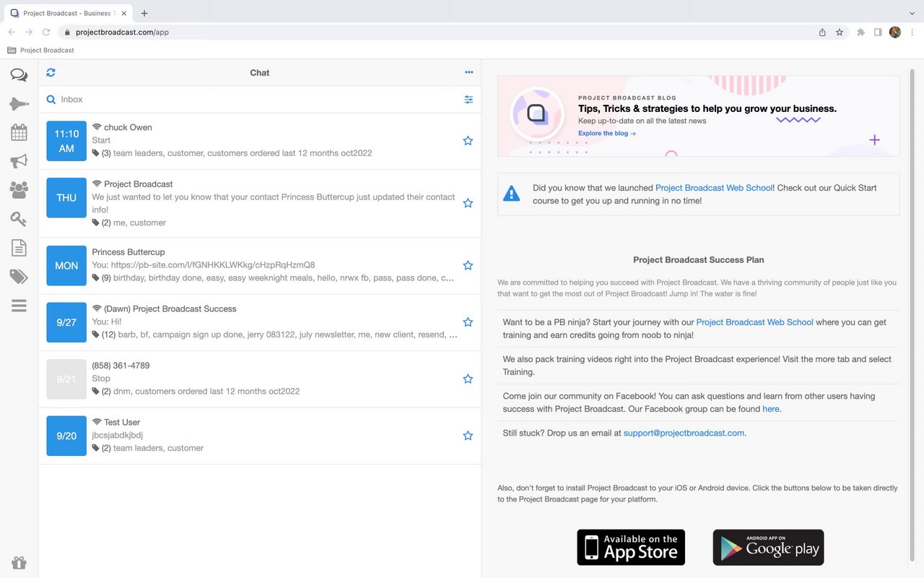Open the Campaigns megaphone icon
The width and height of the screenshot is (924, 578).
[19, 161]
